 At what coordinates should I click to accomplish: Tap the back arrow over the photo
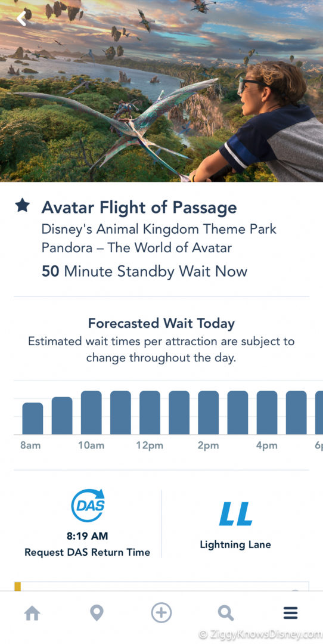pyautogui.click(x=22, y=18)
